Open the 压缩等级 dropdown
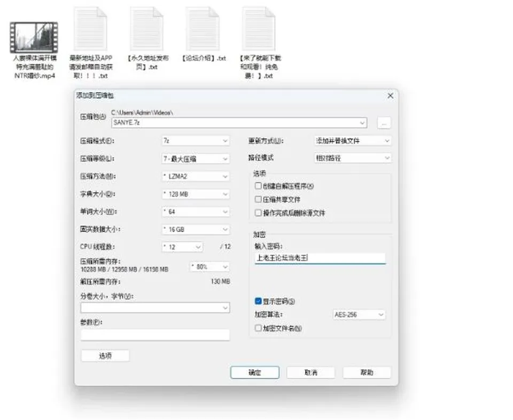Screen dimensions: 513x420 pyautogui.click(x=196, y=159)
